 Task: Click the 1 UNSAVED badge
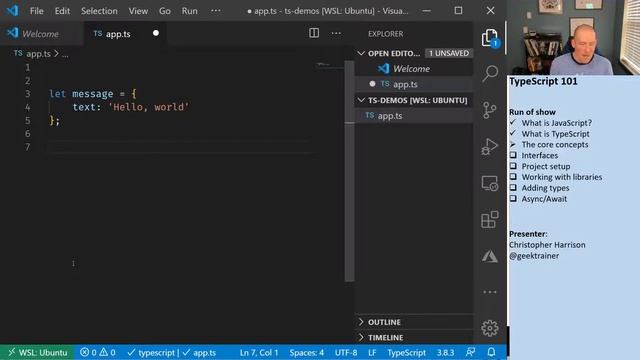point(449,53)
